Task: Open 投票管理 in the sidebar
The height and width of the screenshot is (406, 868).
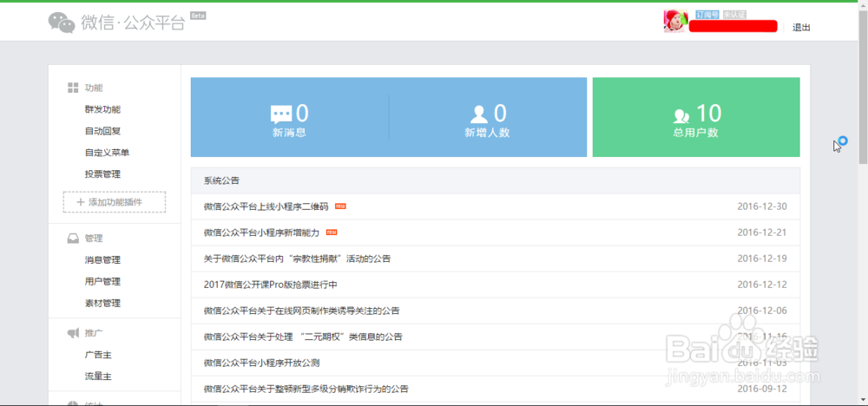Action: (102, 174)
